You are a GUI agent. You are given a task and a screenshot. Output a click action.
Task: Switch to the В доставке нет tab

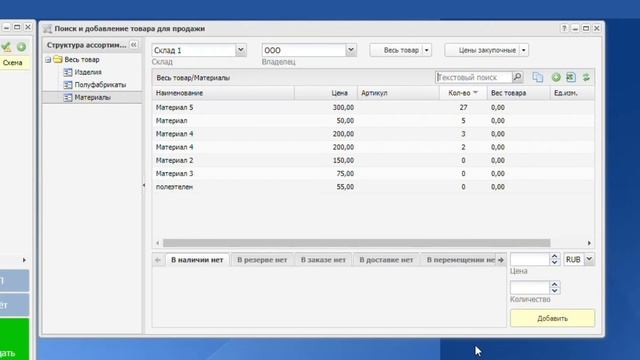coord(386,260)
